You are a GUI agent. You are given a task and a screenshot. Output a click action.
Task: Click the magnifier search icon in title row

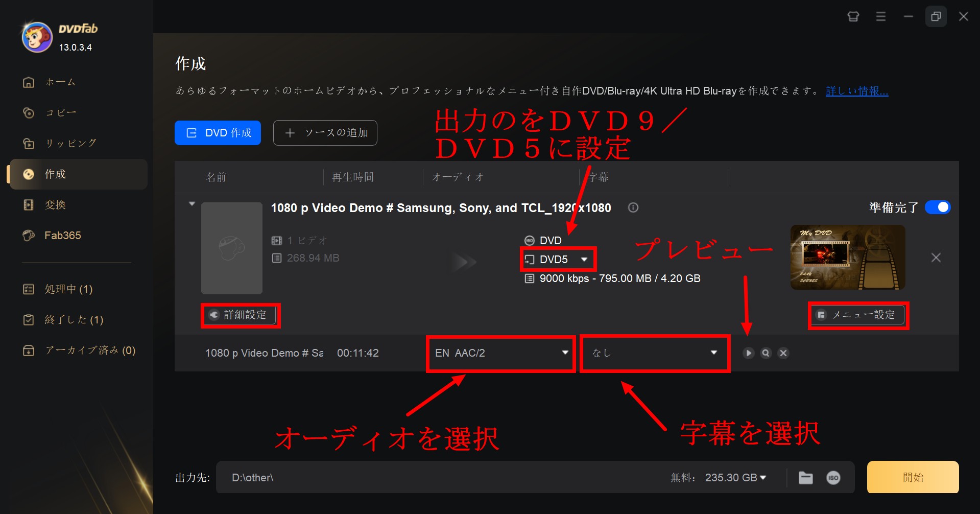coord(766,353)
